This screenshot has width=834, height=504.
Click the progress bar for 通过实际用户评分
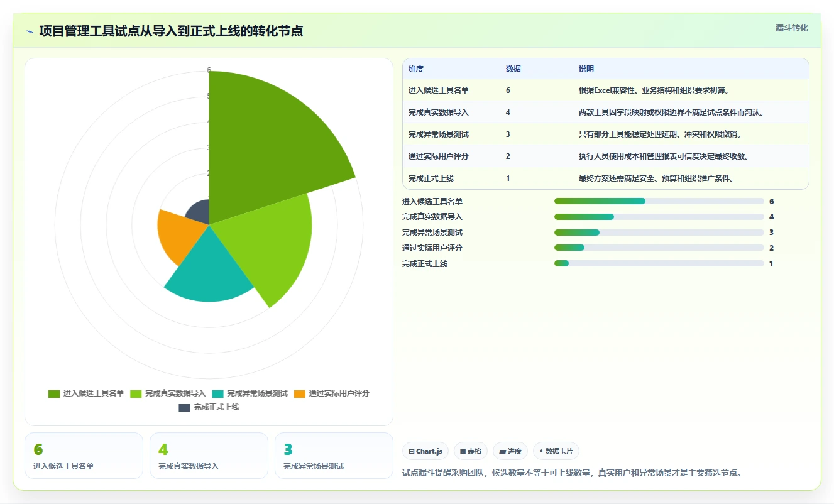click(659, 248)
